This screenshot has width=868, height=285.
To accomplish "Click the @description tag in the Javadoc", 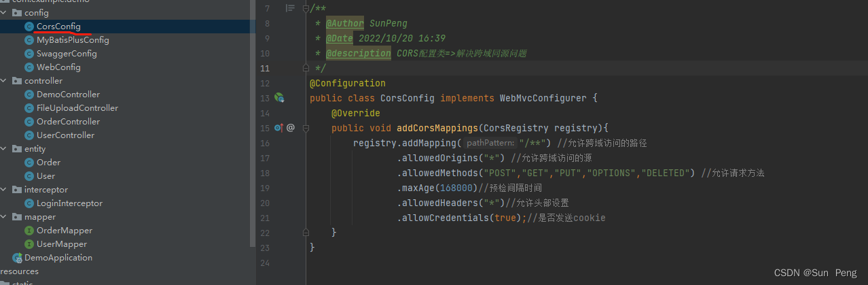I will tap(359, 53).
